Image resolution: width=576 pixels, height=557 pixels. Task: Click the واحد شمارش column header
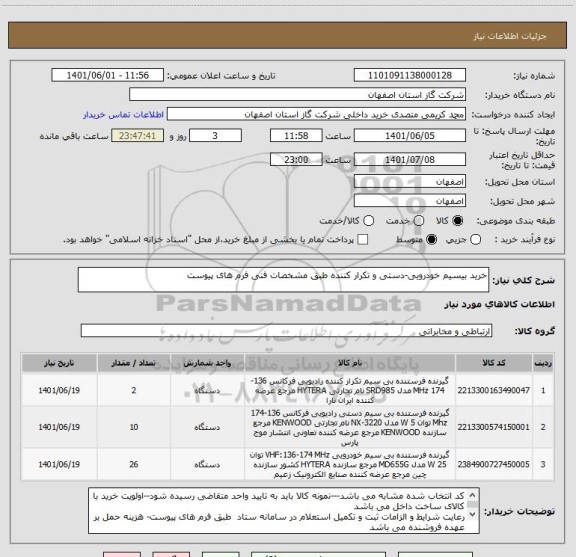(x=207, y=363)
